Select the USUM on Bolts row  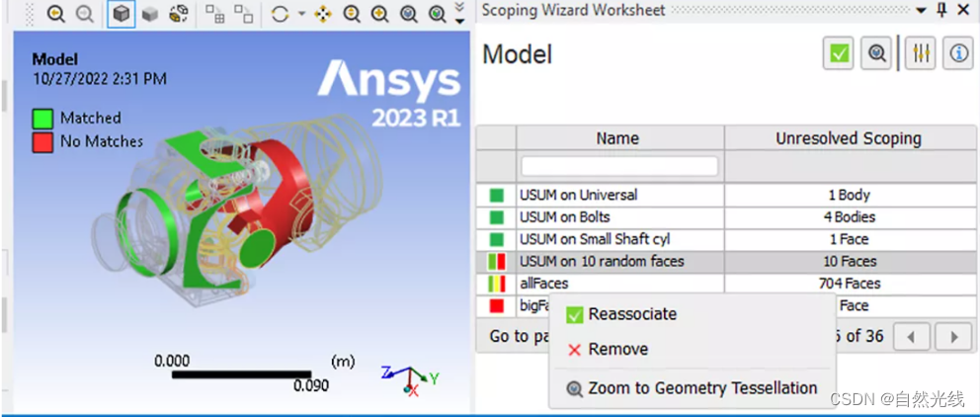(x=725, y=217)
